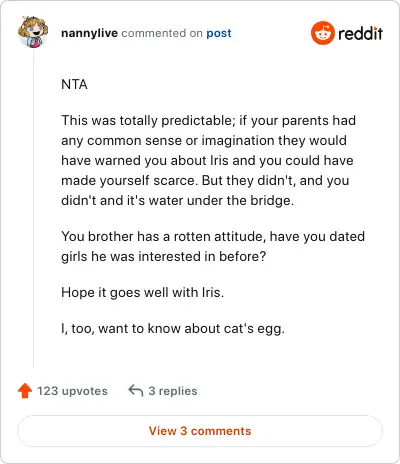
Task: Follow the blue "post" link
Action: click(219, 33)
